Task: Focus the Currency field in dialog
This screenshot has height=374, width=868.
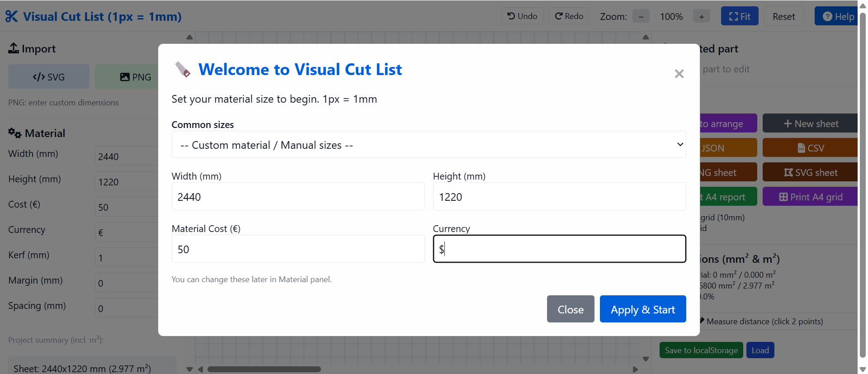Action: point(559,249)
